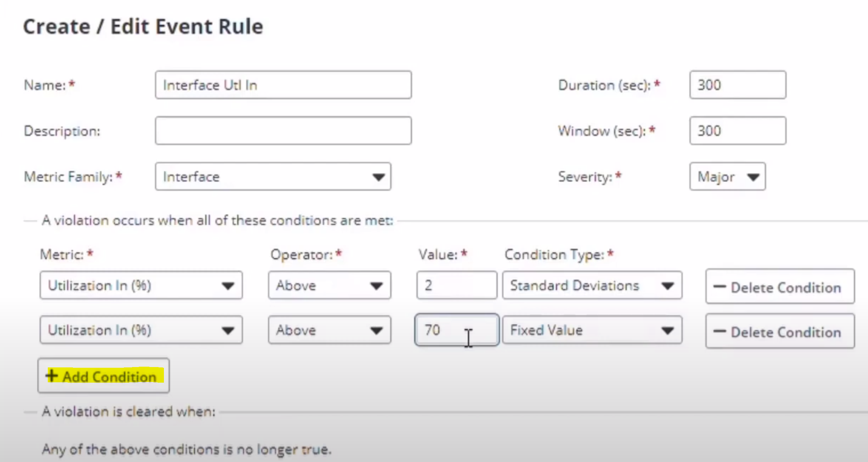Open the Fixed Value condition type dropdown
Screen dimensions: 868x462
click(x=592, y=330)
